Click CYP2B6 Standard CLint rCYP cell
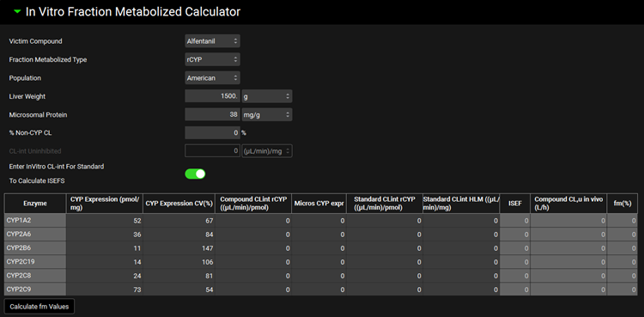Screen dimensions: 644x317 (x=385, y=248)
